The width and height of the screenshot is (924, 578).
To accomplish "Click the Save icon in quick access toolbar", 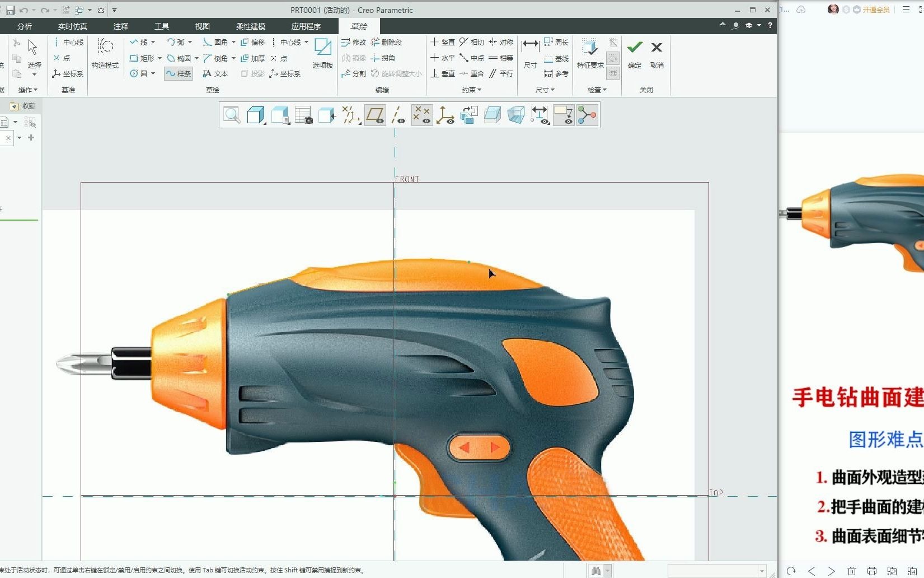I will (10, 10).
